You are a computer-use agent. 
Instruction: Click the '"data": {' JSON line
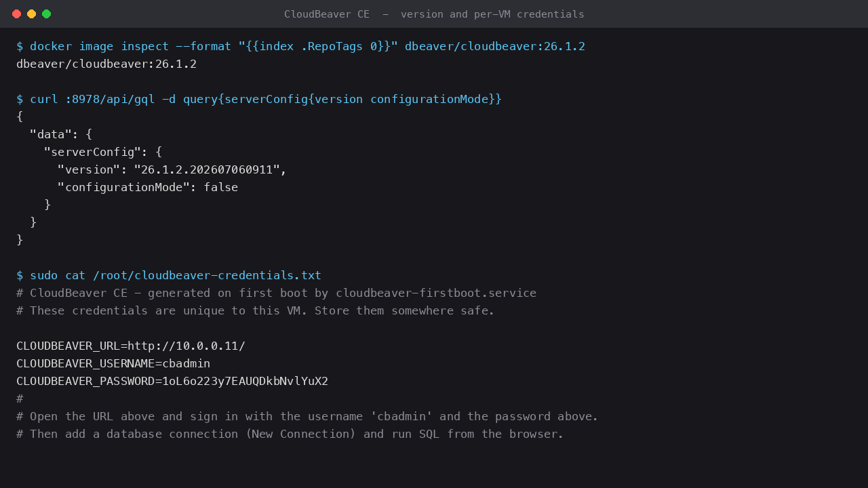coord(61,134)
